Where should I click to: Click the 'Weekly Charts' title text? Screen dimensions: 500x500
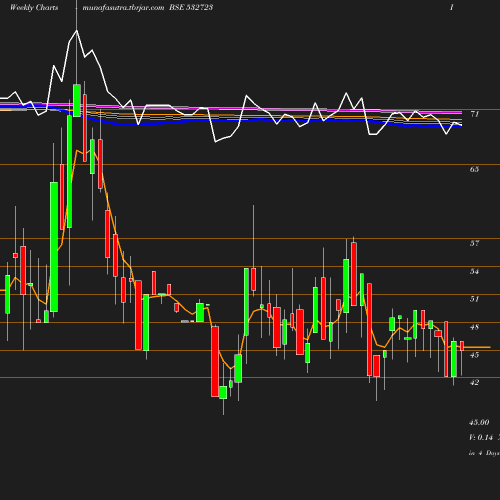point(34,7)
